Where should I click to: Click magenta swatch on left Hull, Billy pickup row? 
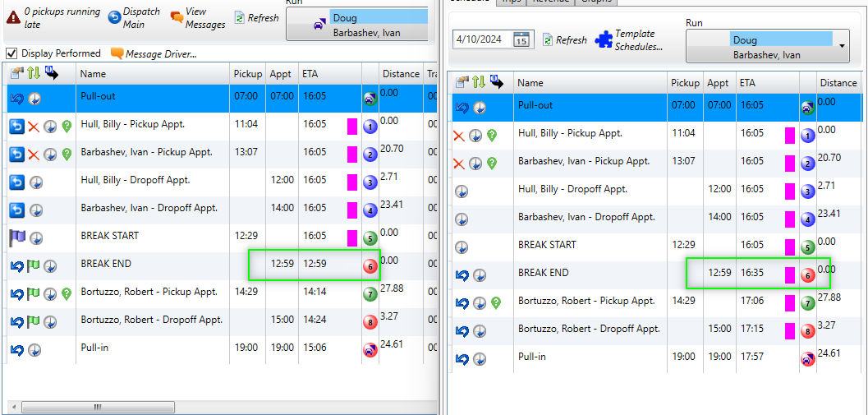(x=352, y=127)
